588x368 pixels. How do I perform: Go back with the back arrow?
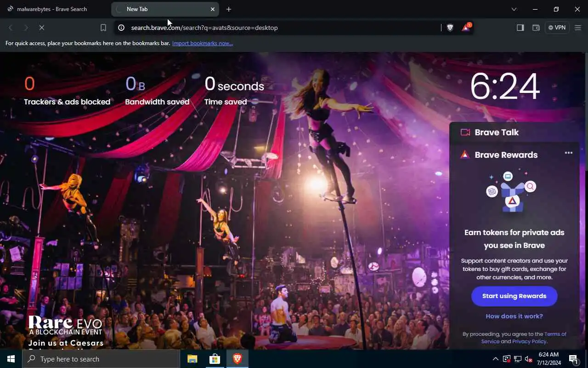click(11, 28)
